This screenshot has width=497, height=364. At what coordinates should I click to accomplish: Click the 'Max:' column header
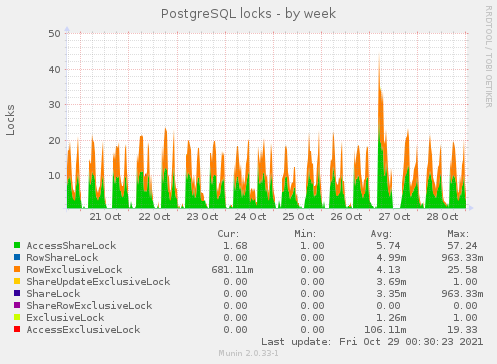(458, 234)
